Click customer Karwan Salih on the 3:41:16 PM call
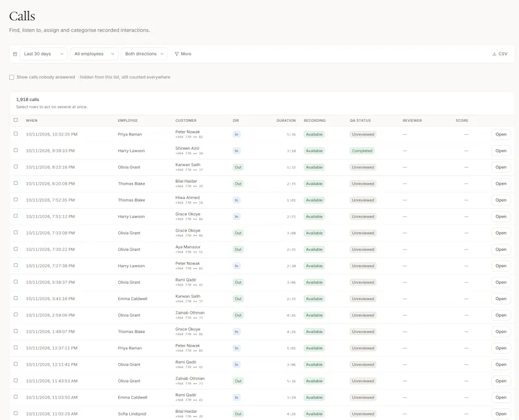This screenshot has width=519, height=420. click(187, 296)
